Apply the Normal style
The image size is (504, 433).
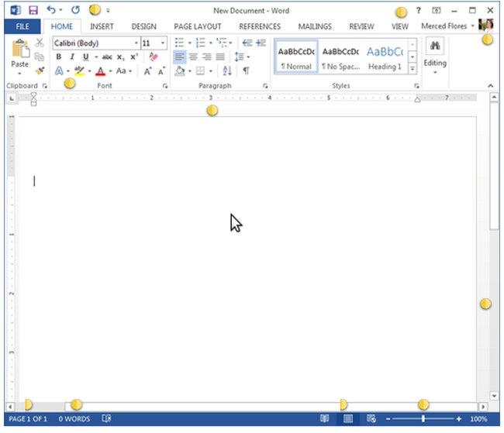coord(296,57)
